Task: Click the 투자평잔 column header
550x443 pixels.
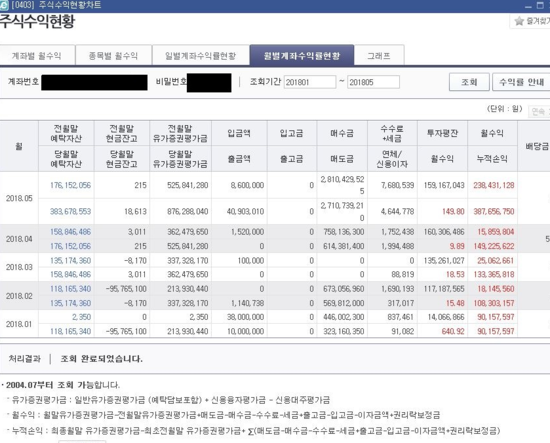Action: click(x=442, y=133)
